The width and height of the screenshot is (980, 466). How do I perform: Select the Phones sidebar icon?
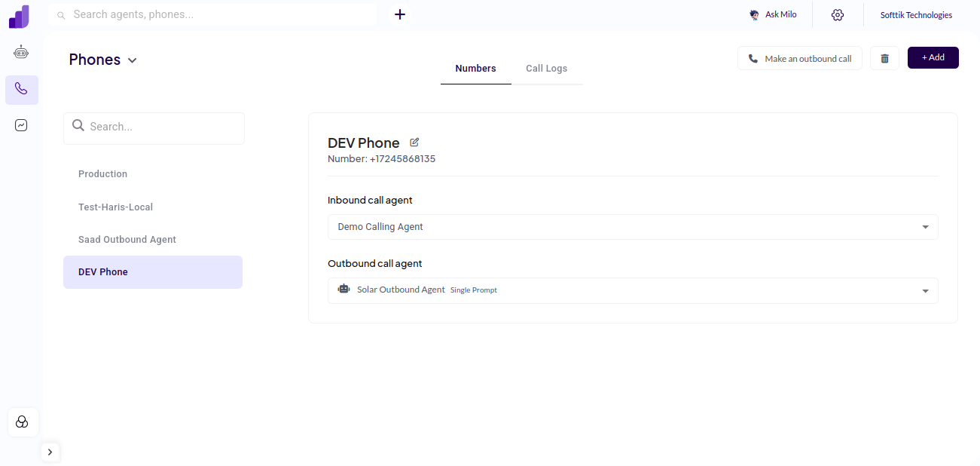pos(21,90)
